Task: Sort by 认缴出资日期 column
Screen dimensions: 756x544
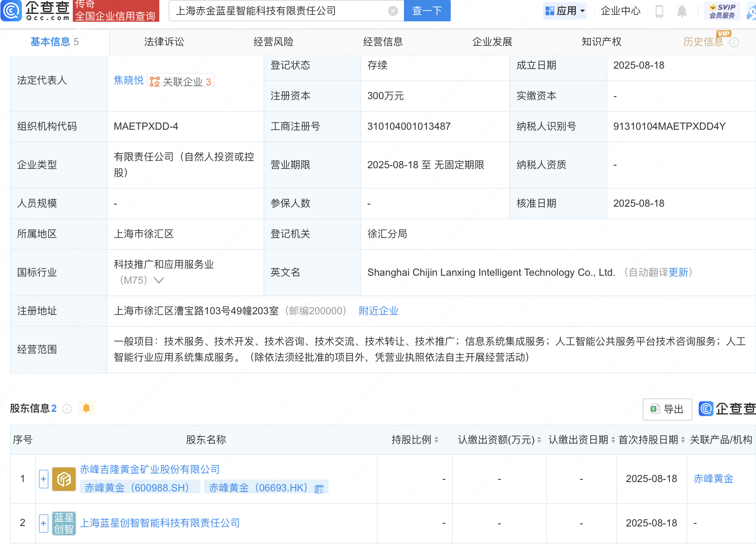Action: point(613,440)
